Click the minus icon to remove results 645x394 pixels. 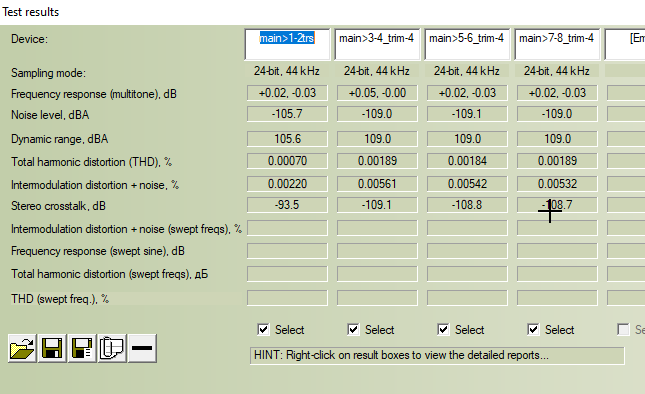[x=142, y=348]
